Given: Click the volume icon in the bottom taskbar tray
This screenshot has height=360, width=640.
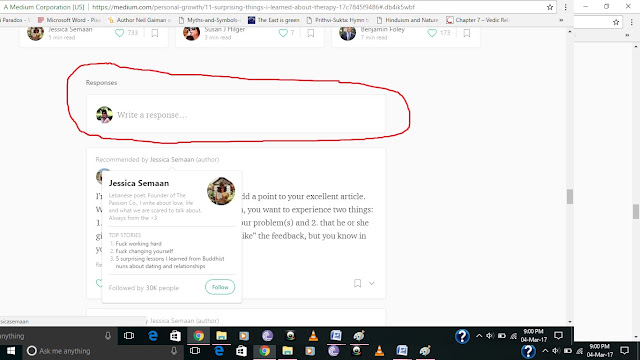Looking at the screenshot, I should click(x=556, y=351).
